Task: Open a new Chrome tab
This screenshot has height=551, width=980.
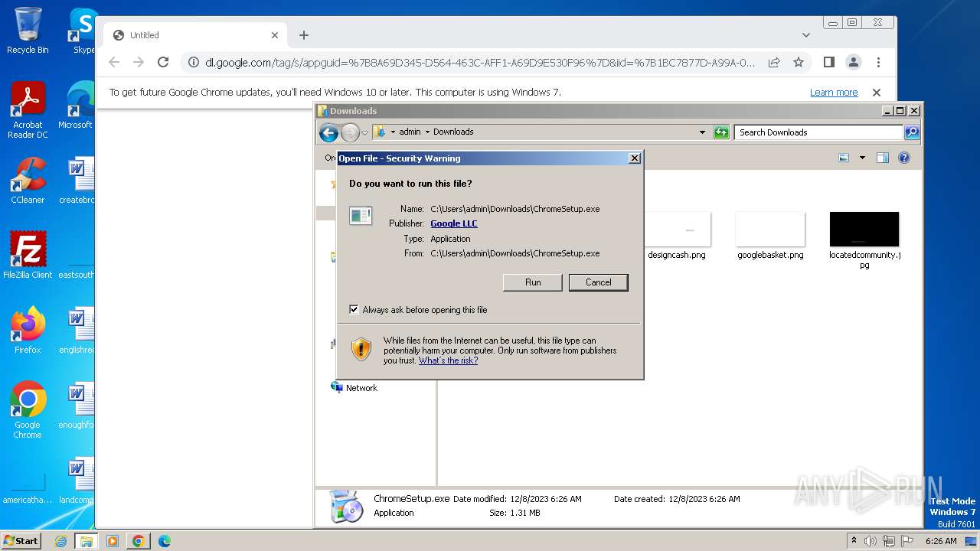Action: [x=304, y=35]
